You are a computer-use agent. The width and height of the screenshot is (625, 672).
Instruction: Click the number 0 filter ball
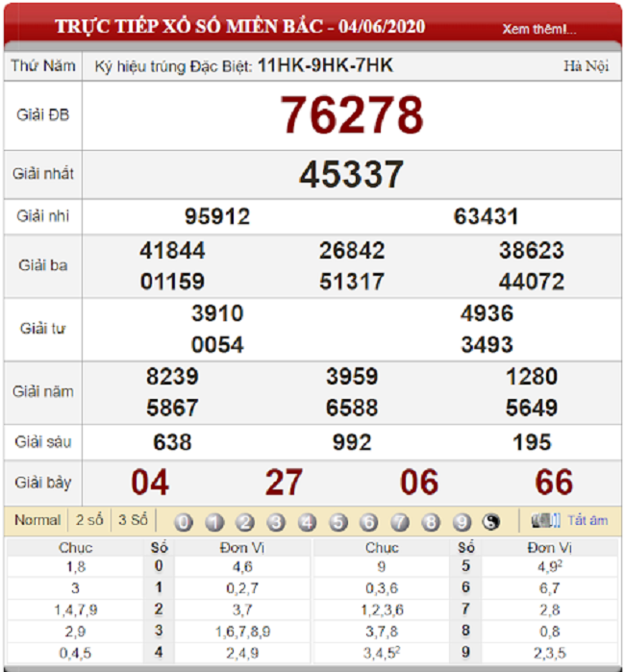(x=184, y=522)
